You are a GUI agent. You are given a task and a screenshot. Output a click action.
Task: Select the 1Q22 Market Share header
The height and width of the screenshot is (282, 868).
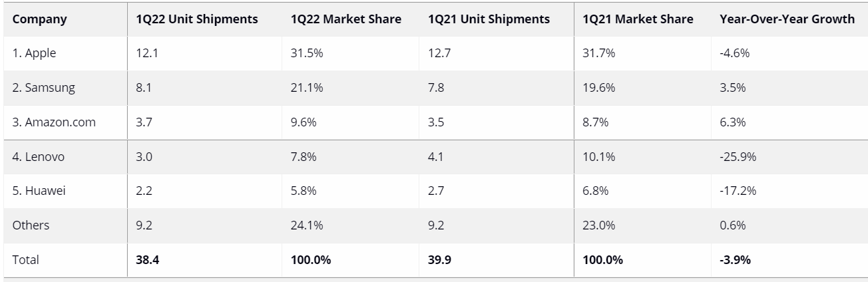click(345, 19)
